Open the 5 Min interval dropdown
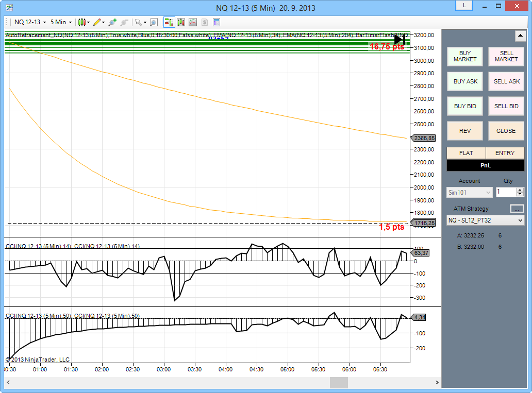The height and width of the screenshot is (393, 532). [x=61, y=22]
